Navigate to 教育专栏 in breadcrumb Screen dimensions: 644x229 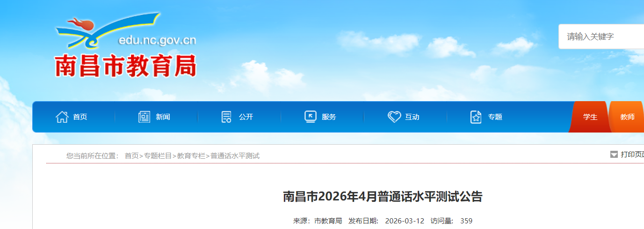point(191,156)
